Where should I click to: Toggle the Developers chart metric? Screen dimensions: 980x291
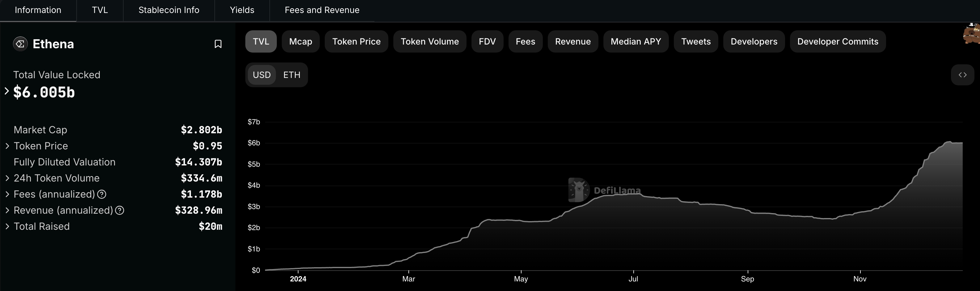click(x=754, y=41)
